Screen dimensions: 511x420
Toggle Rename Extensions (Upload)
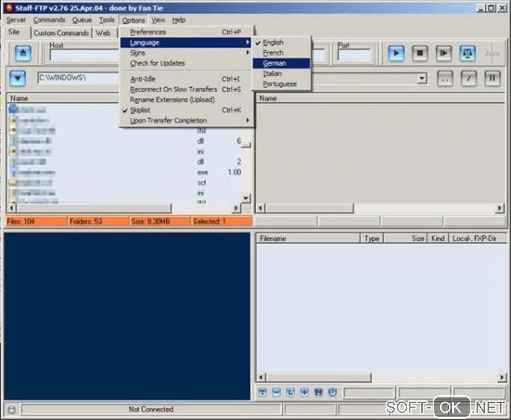[185, 100]
